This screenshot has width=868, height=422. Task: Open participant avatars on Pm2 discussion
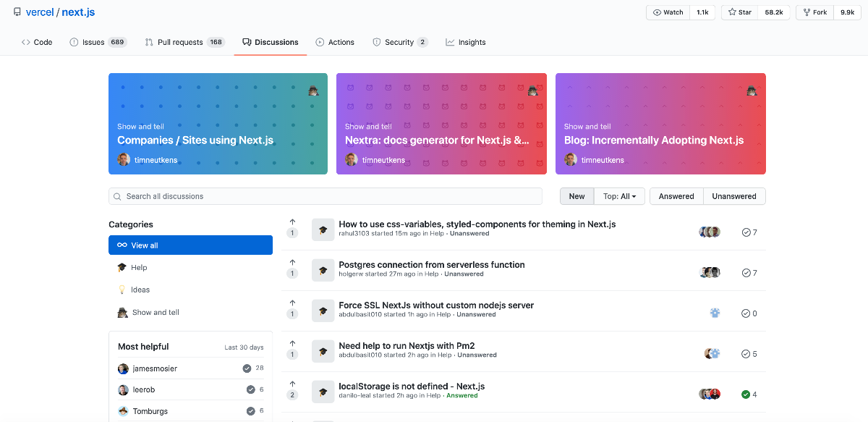[712, 354]
